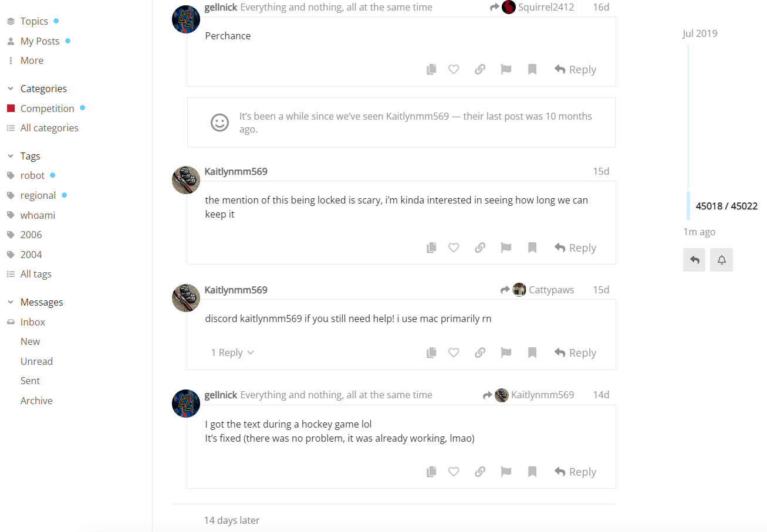
Task: Like the hockey game post by gellnick
Action: tap(454, 472)
